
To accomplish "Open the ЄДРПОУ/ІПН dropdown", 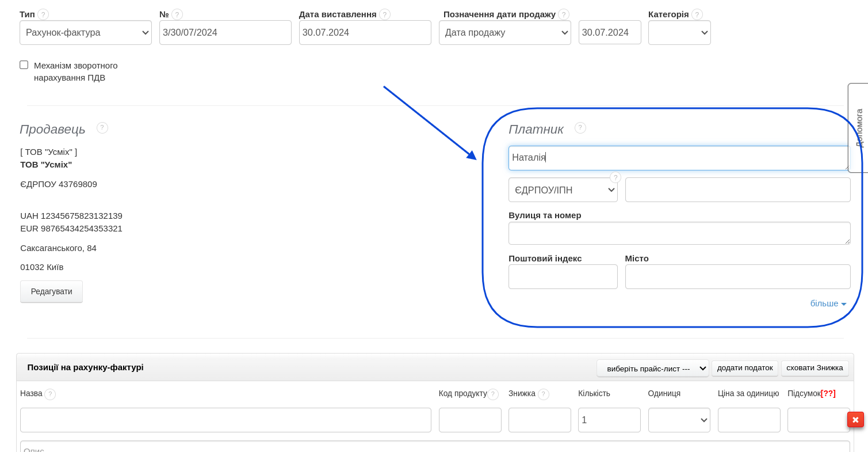I will pyautogui.click(x=563, y=190).
